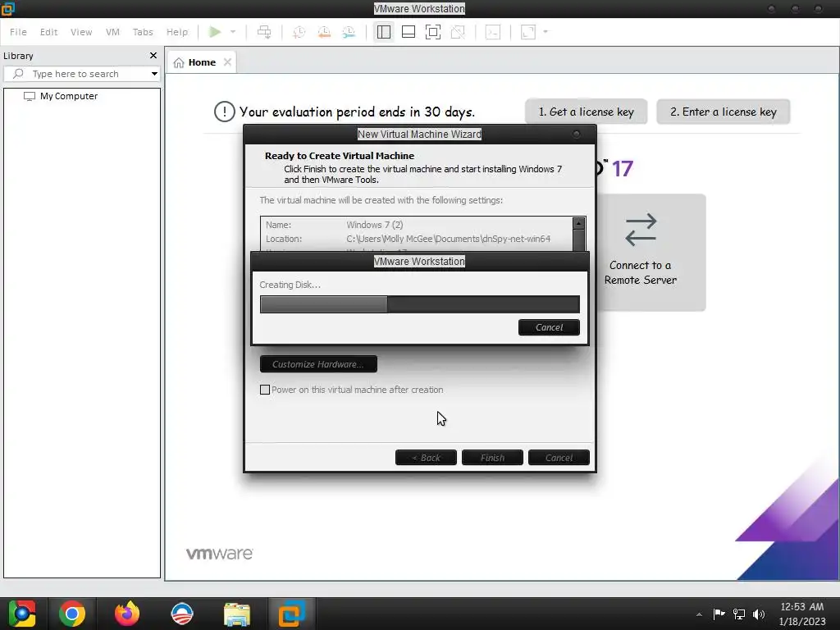The width and height of the screenshot is (840, 630).
Task: Toggle Power on this virtual machine checkbox
Action: [265, 390]
